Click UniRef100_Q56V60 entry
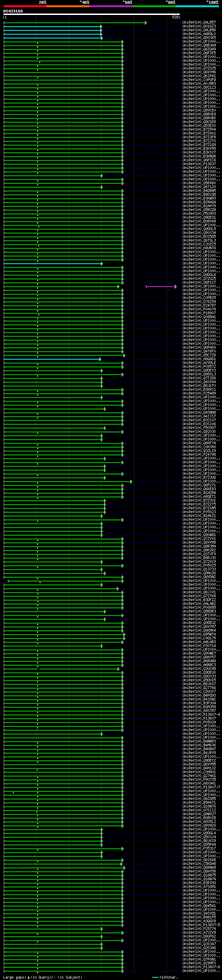Image resolution: width=222 pixels, height=980 pixels. coord(199,183)
